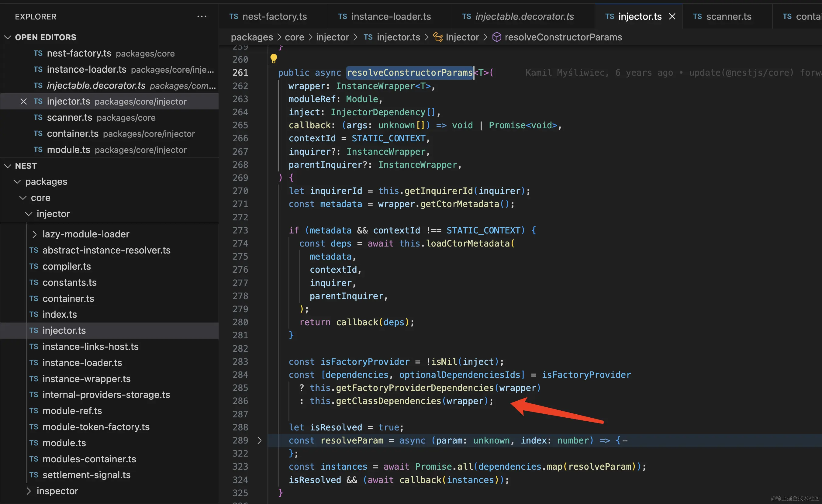The height and width of the screenshot is (504, 822).
Task: Click TS icon on scanner.ts tab
Action: click(697, 16)
